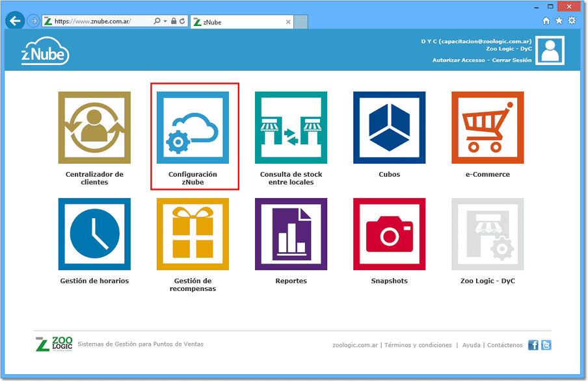Screen dimensions: 588x382
Task: Close the zNube tab
Action: tap(288, 22)
